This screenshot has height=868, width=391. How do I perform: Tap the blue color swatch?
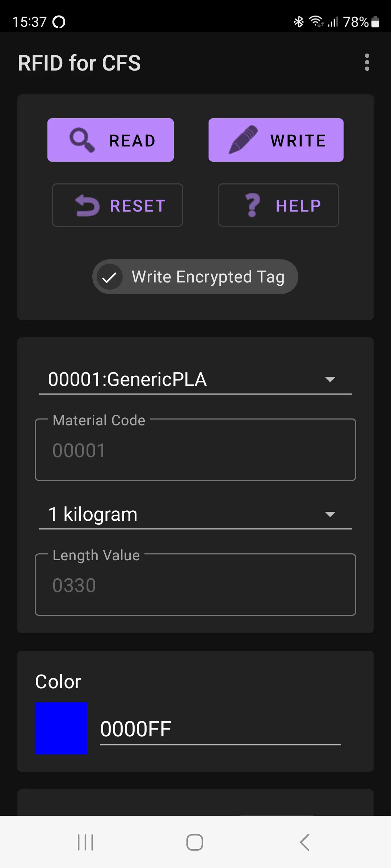click(x=61, y=728)
